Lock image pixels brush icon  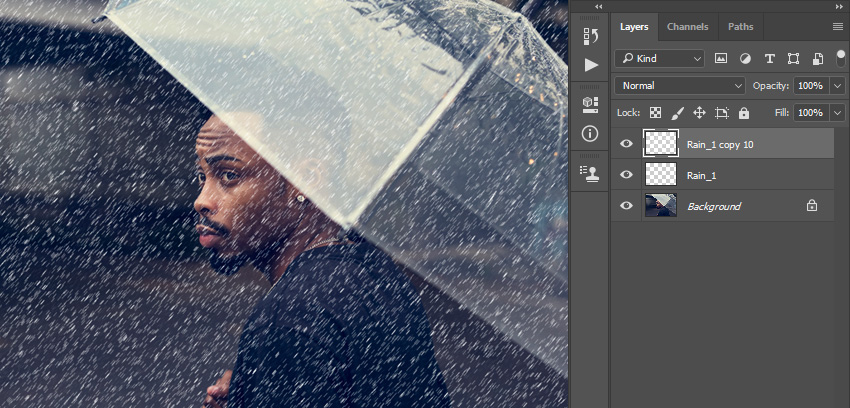[x=678, y=113]
